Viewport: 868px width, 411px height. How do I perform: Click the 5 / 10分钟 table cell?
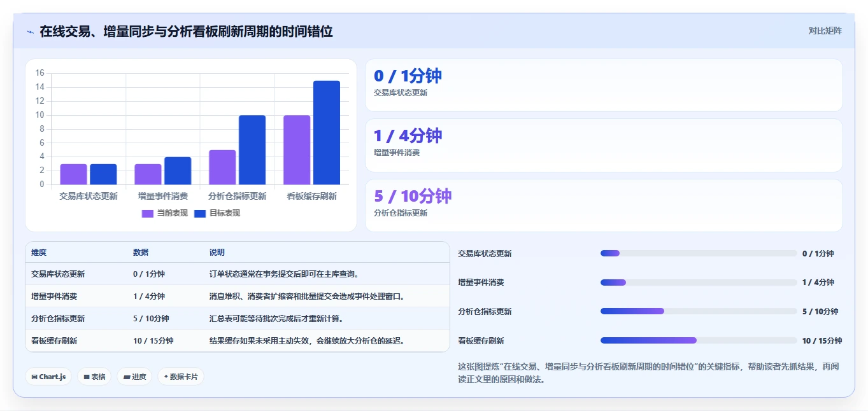point(152,319)
